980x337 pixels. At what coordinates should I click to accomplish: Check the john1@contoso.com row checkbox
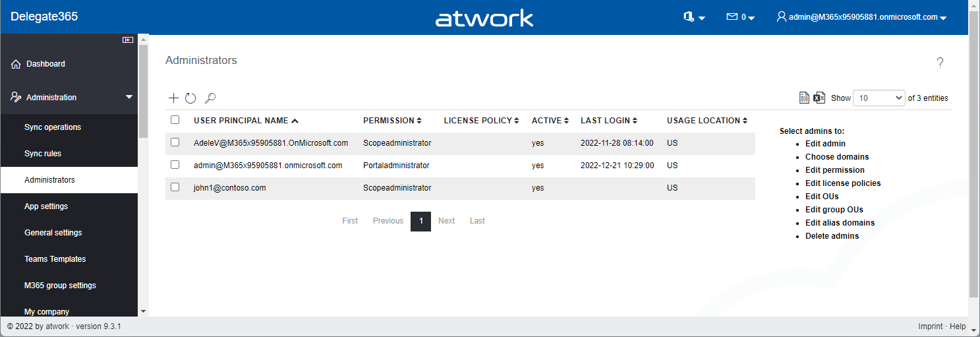175,187
